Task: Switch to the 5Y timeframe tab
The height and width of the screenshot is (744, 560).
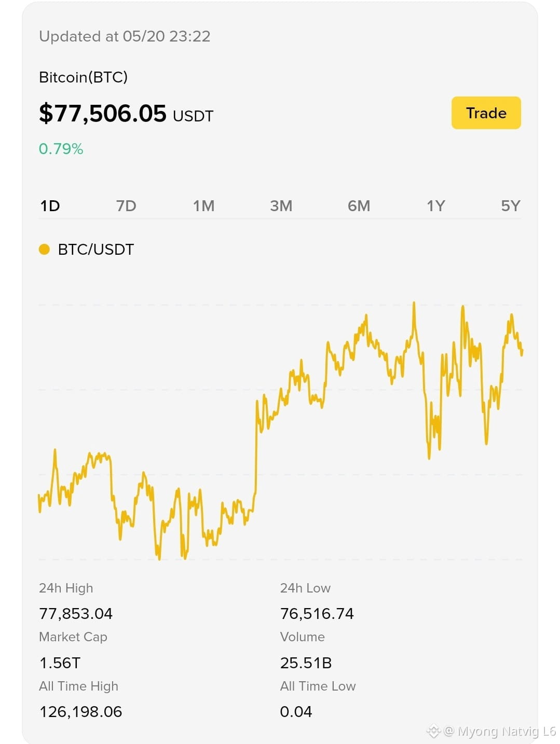Action: 510,206
